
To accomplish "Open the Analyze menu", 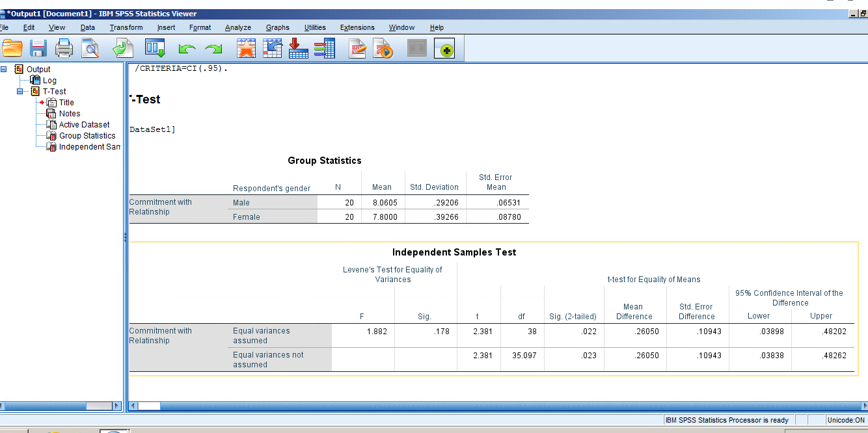I will point(238,27).
